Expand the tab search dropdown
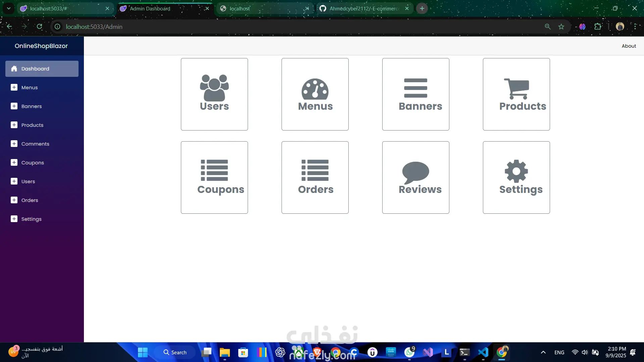 9,8
